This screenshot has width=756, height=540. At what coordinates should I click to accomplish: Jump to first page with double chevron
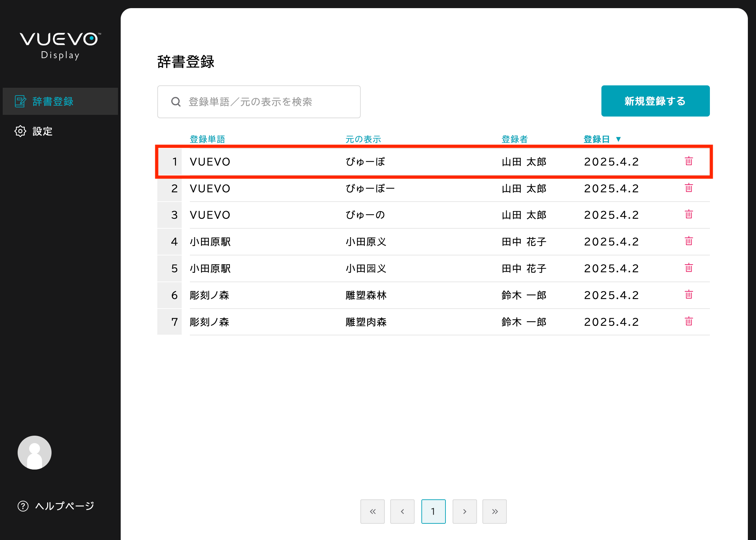click(372, 511)
